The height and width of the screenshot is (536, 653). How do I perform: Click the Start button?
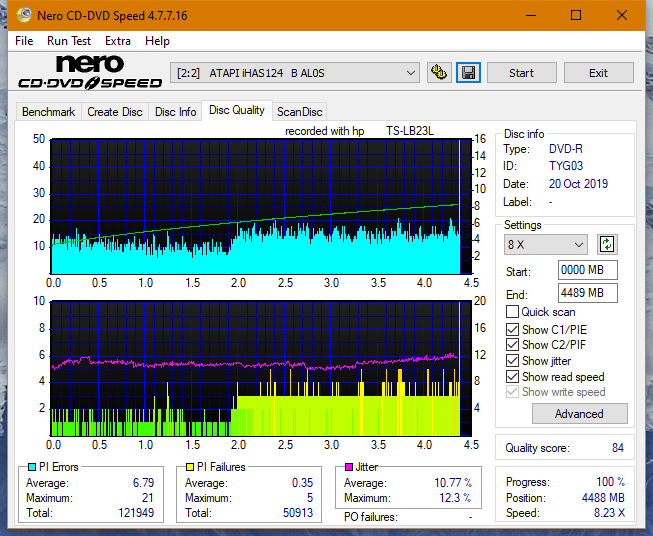[x=521, y=73]
